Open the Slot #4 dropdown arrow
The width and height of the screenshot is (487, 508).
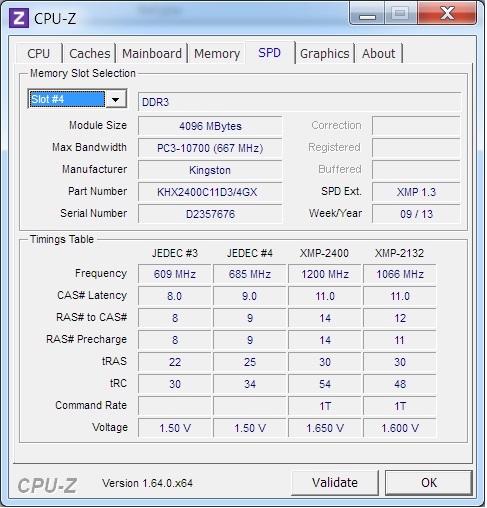click(116, 99)
